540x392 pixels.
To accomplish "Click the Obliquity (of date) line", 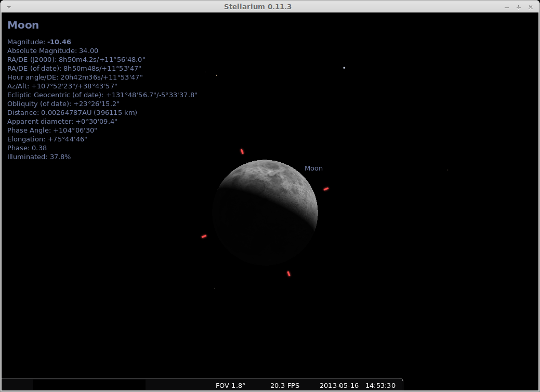I will click(x=63, y=103).
